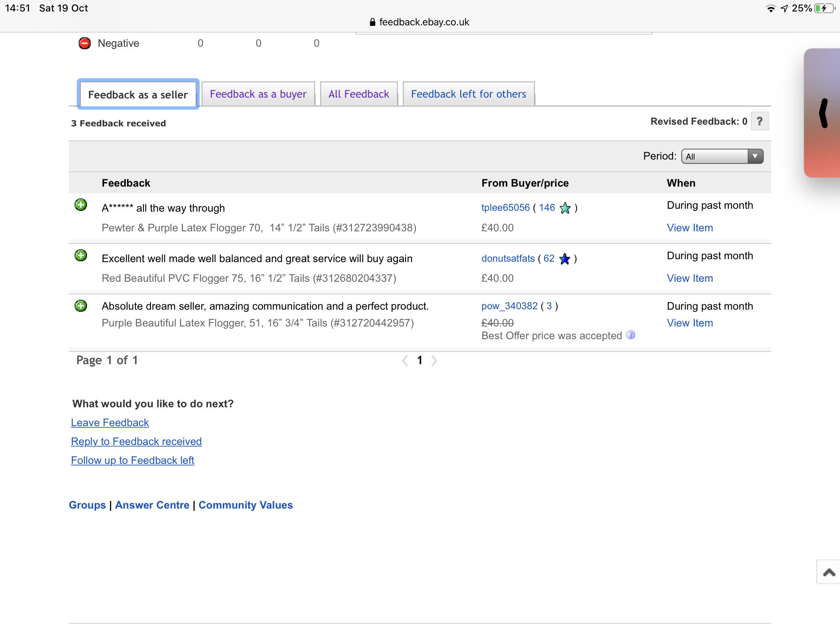Go to next feedback page arrow
The height and width of the screenshot is (630, 840).
click(x=434, y=361)
